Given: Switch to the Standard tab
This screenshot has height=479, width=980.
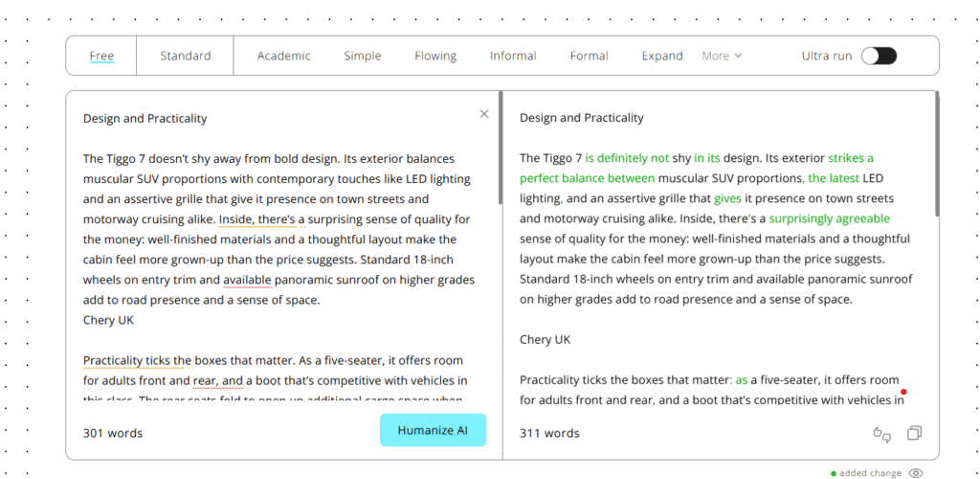Looking at the screenshot, I should [186, 56].
